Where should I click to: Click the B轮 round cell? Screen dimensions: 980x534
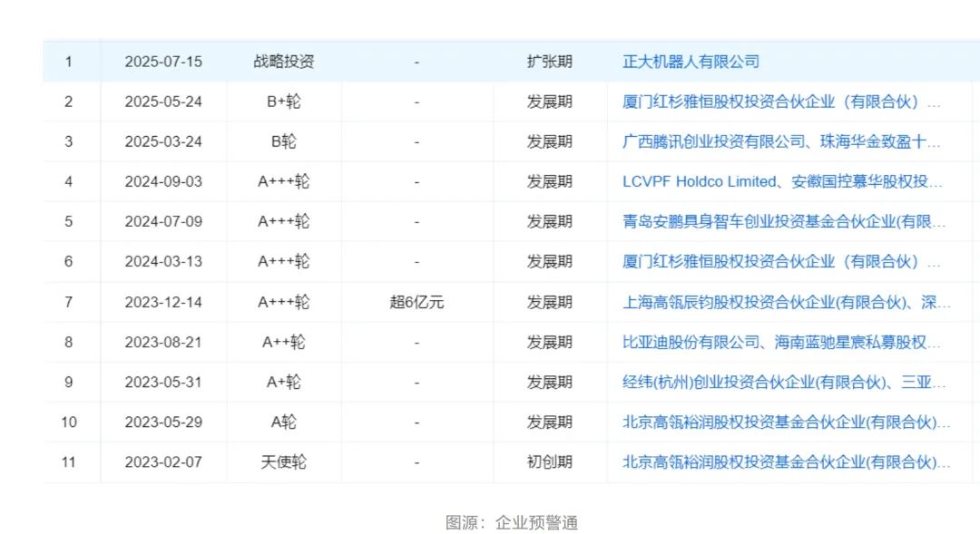[x=284, y=141]
